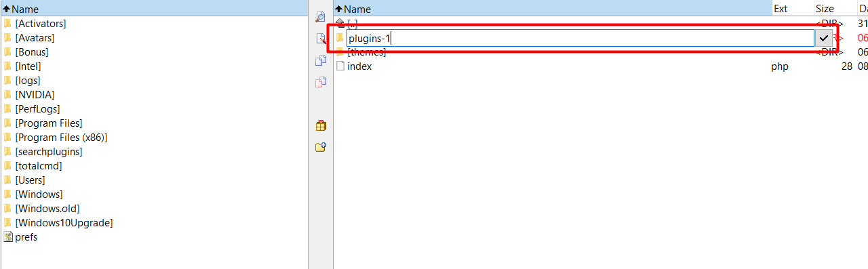Click the Pack files gift box icon
The width and height of the screenshot is (868, 269).
pyautogui.click(x=321, y=125)
